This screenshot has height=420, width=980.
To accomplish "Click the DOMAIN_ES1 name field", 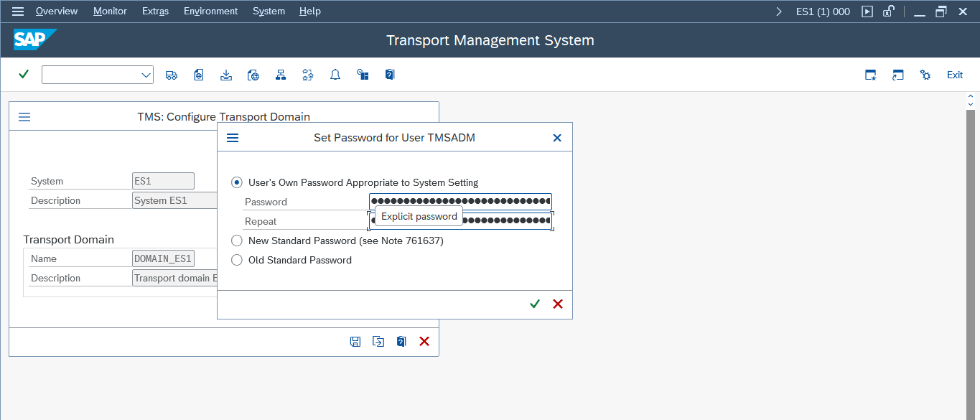I will coord(164,258).
